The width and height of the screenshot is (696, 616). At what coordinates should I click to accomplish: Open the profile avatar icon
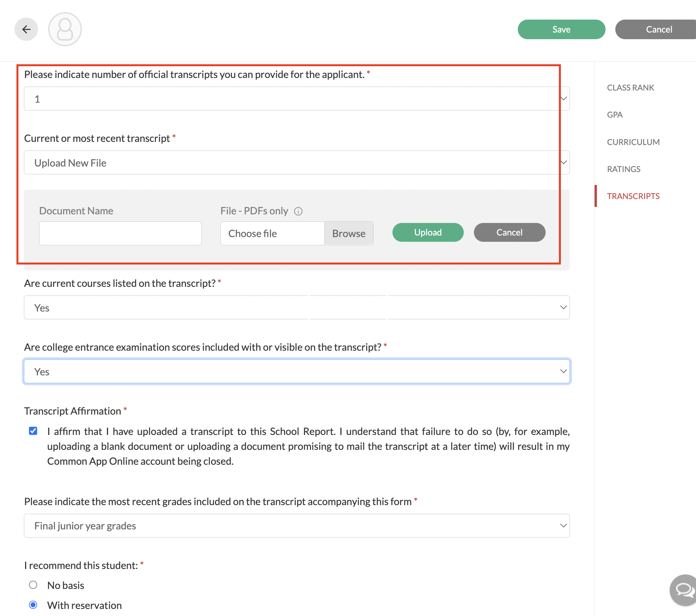(x=65, y=29)
